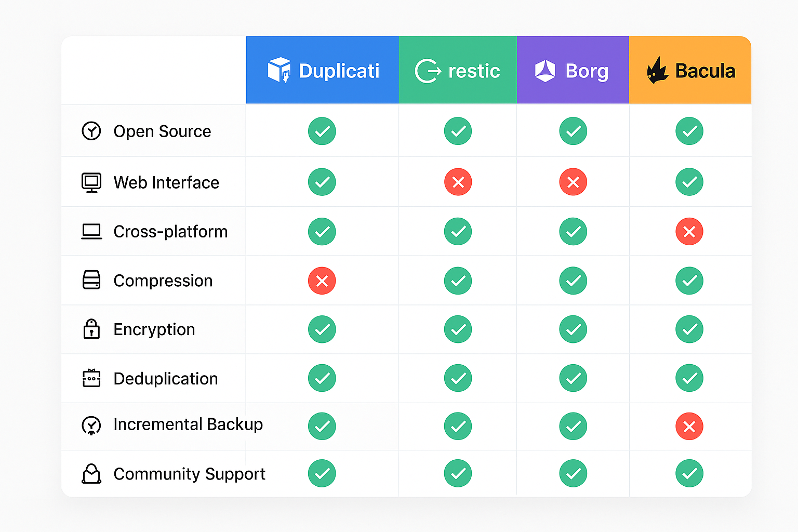The height and width of the screenshot is (532, 798).
Task: Click Duplicati's Deduplication checkmark
Action: (322, 378)
